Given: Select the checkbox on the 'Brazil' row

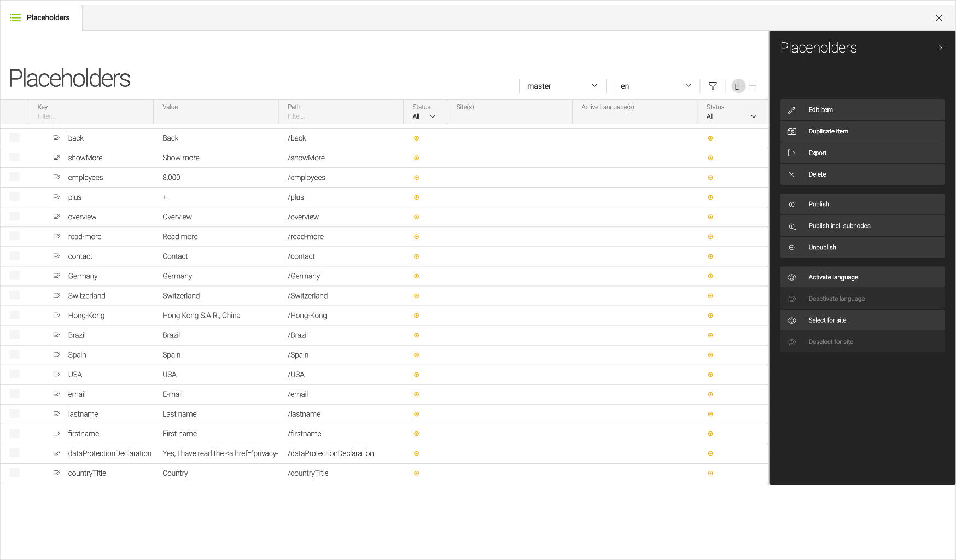Looking at the screenshot, I should 14,335.
